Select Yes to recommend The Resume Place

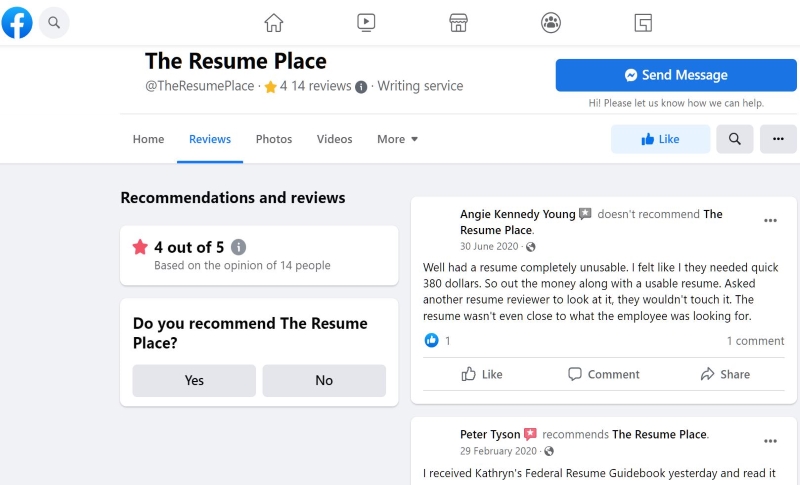click(194, 380)
